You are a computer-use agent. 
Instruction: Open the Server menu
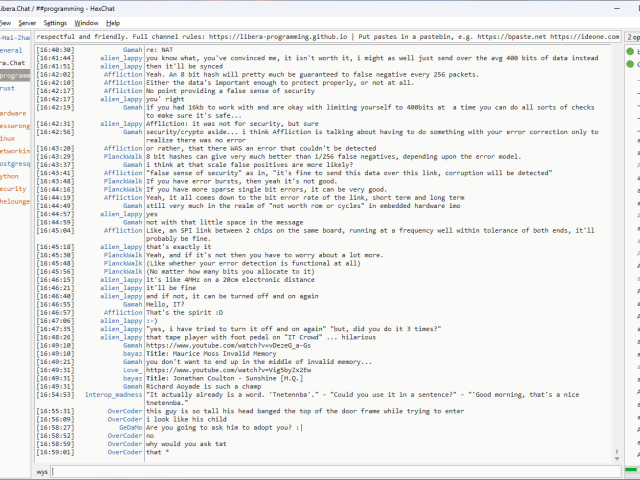pos(27,22)
